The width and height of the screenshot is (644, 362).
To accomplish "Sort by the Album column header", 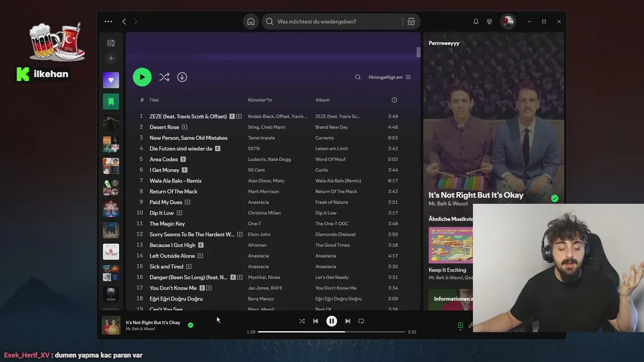I will (x=323, y=100).
